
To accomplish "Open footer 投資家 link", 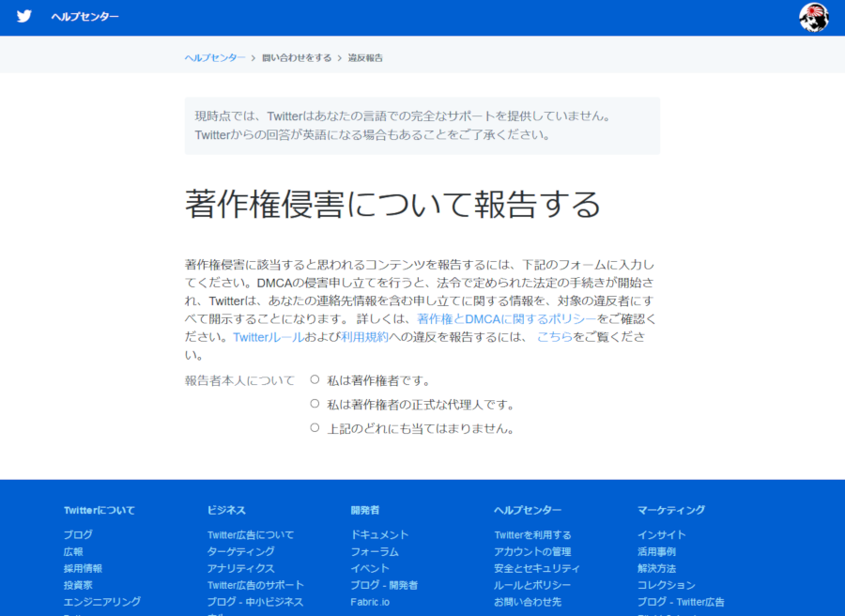I will pos(78,585).
